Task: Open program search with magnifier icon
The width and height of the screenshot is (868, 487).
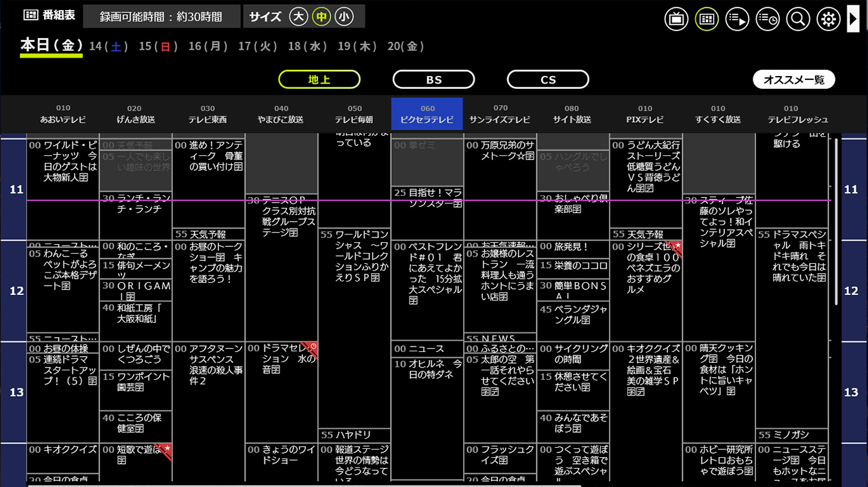Action: 798,19
